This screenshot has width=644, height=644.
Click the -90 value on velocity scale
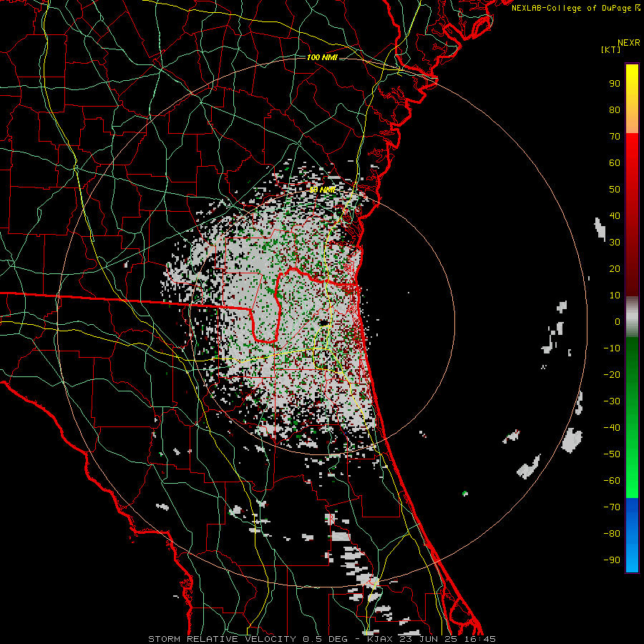612,560
